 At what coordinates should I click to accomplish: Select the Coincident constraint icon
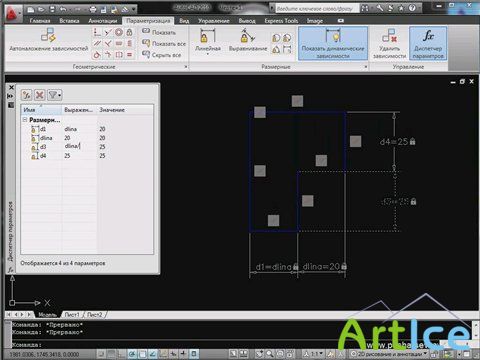[x=97, y=32]
